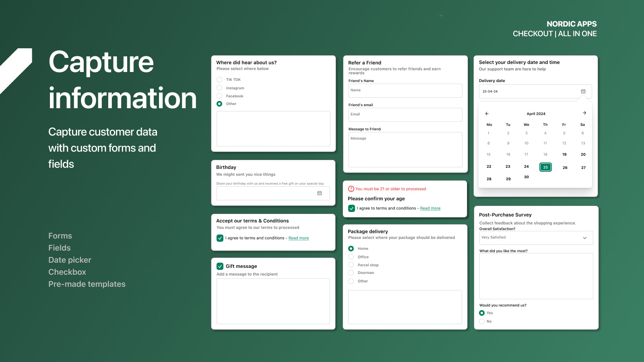Open "Read more" in age confirmation section
This screenshot has width=644, height=362.
tap(430, 208)
